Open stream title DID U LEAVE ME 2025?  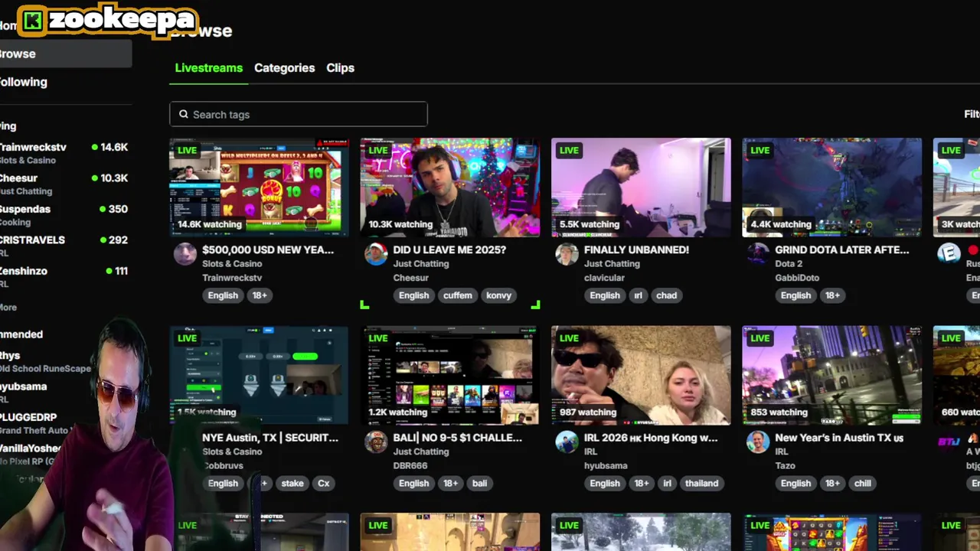point(449,249)
